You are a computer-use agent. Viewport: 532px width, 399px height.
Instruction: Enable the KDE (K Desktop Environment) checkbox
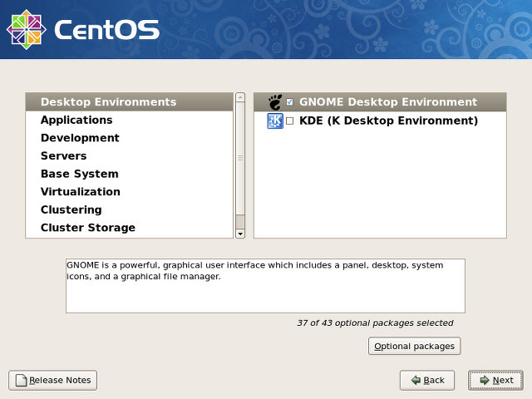(290, 121)
